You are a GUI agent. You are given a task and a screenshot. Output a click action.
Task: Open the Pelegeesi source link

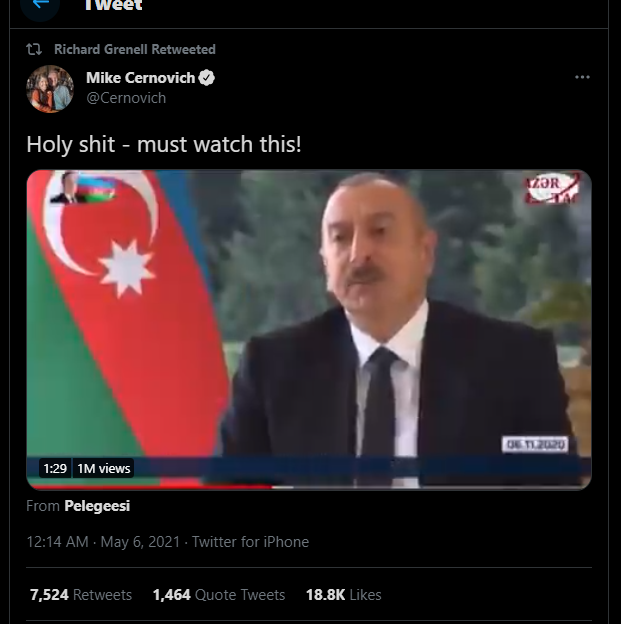(x=97, y=506)
